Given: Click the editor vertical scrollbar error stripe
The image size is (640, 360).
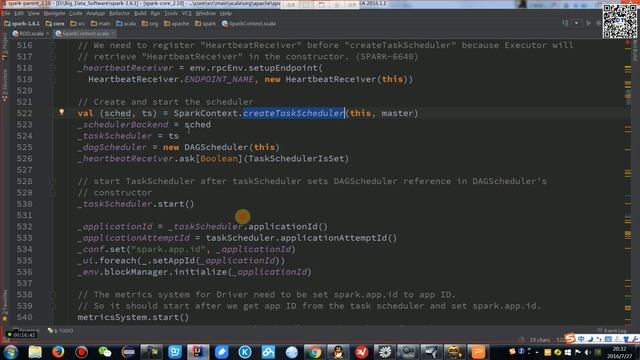Looking at the screenshot, I should coord(628,182).
